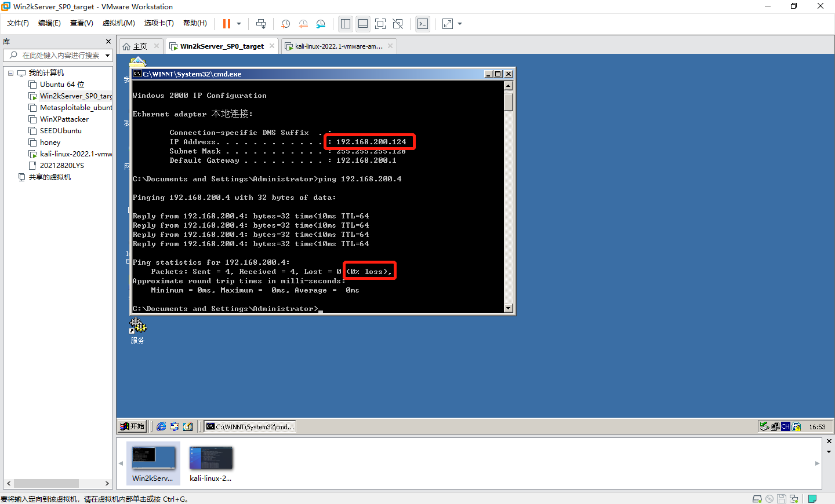Open the Windows 2000 开始 start menu
This screenshot has height=504, width=835.
pyautogui.click(x=132, y=426)
